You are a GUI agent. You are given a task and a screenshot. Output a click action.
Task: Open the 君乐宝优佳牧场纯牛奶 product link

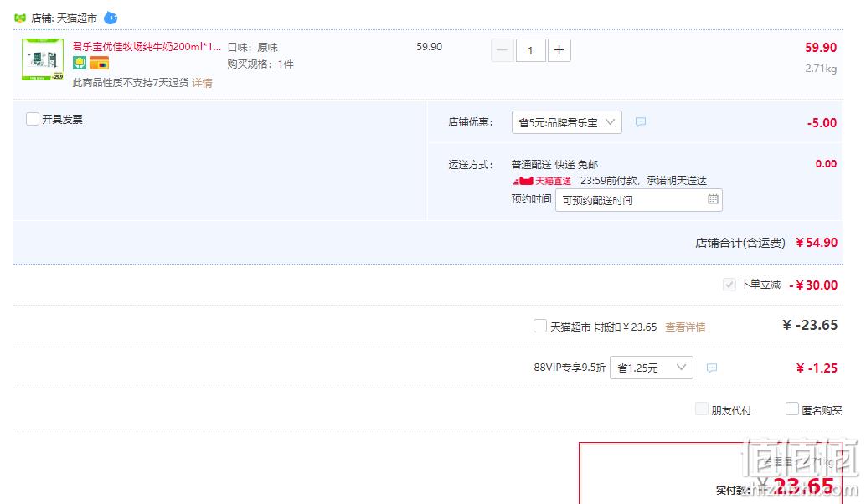(147, 47)
